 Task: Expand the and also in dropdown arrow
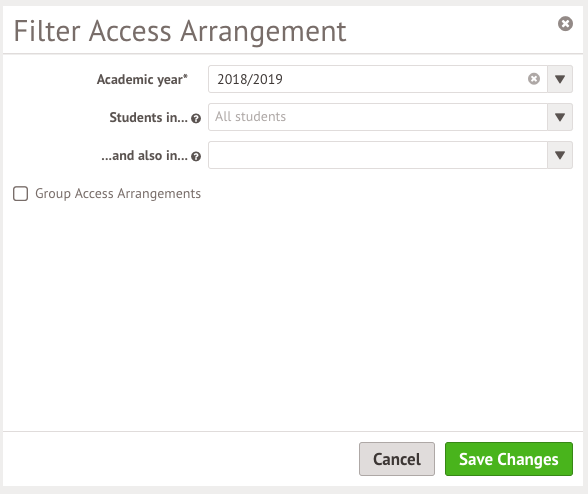click(560, 155)
